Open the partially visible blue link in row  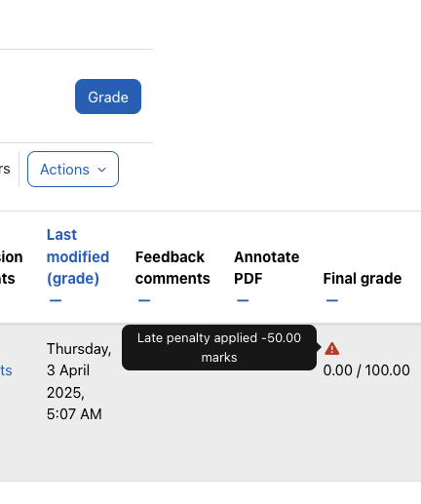(x=6, y=370)
